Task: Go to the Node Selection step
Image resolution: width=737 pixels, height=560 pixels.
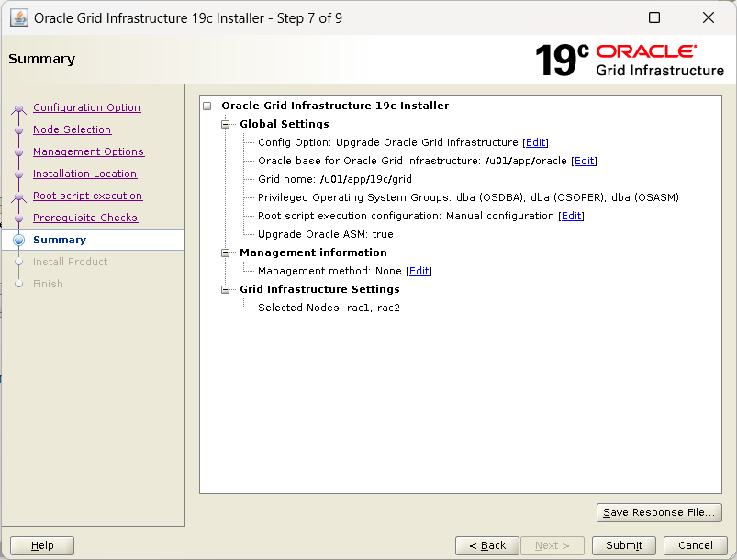Action: tap(72, 129)
